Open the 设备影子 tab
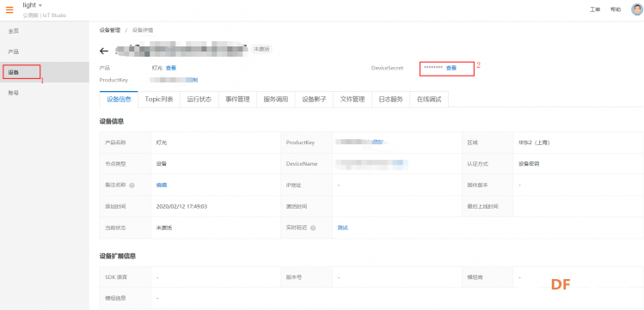Viewport: 644px width, 310px height. pos(314,100)
